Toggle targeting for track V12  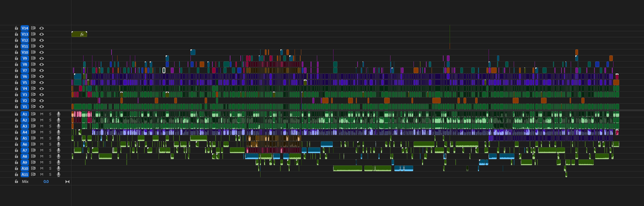point(25,40)
